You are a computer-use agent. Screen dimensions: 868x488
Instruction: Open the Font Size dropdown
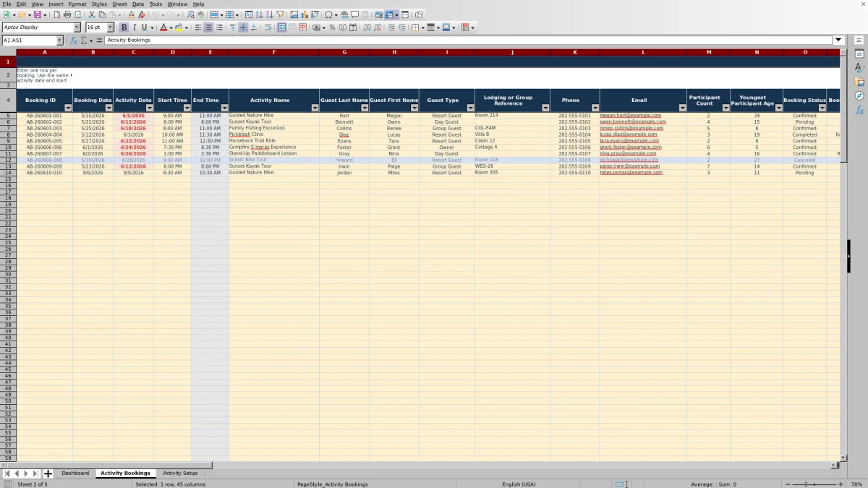pyautogui.click(x=111, y=27)
